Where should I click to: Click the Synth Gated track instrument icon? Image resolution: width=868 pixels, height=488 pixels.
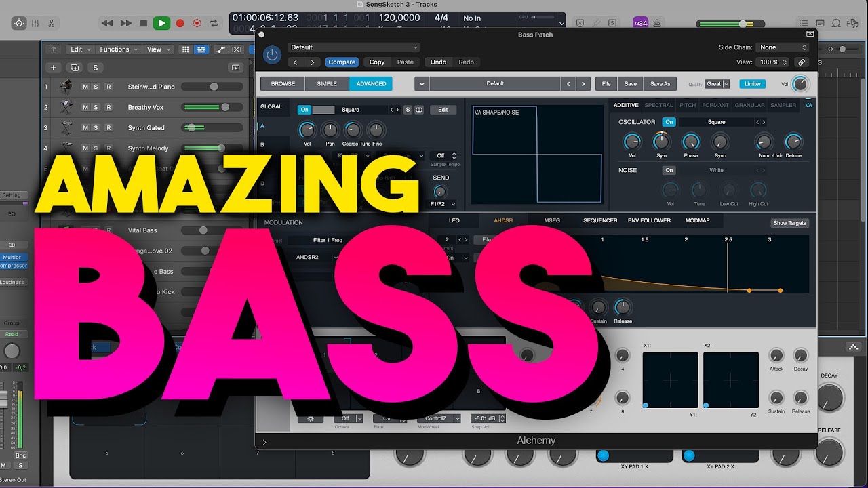coord(66,127)
